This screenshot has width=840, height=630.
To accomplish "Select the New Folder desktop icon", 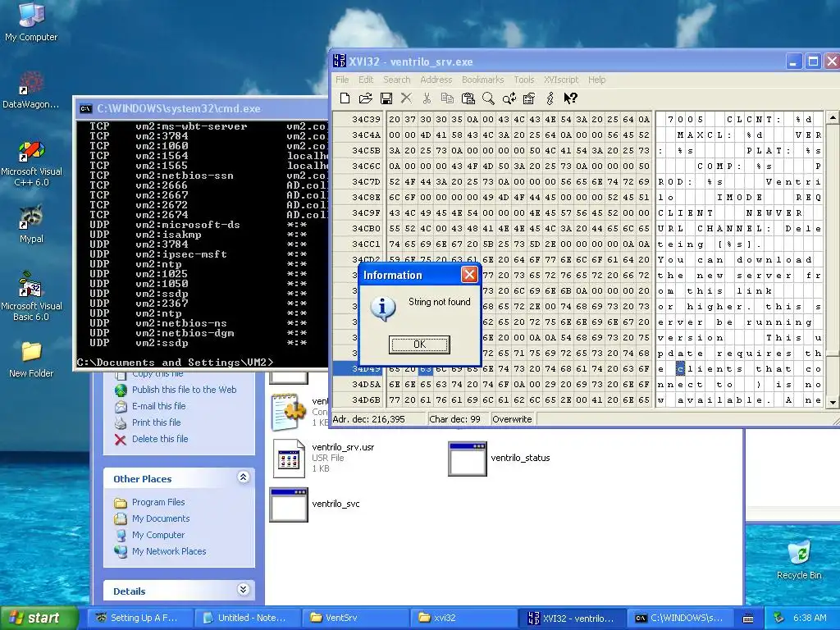I will pos(31,359).
